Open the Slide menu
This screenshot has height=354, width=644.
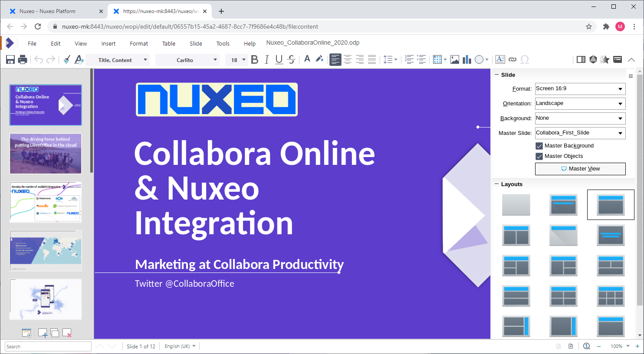click(196, 43)
